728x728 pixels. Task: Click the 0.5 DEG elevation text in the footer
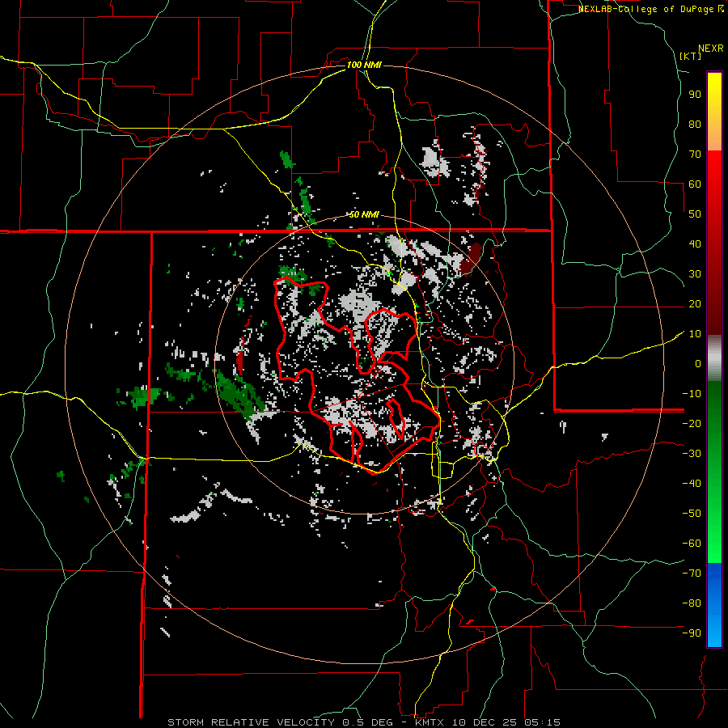pos(367,722)
